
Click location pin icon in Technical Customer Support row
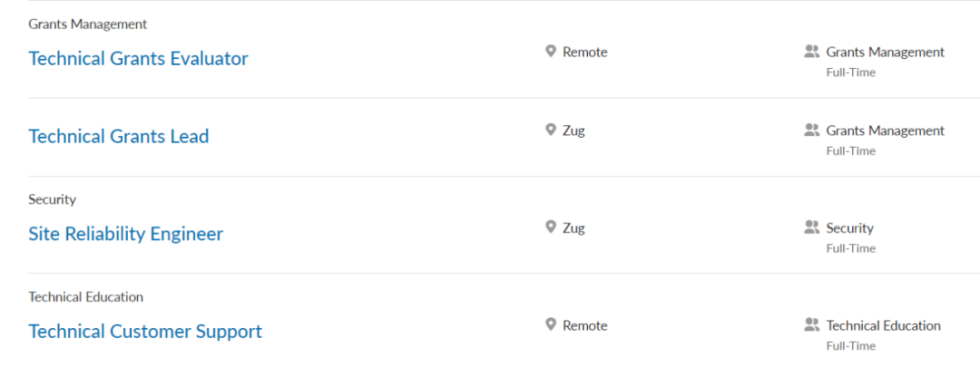coord(550,324)
